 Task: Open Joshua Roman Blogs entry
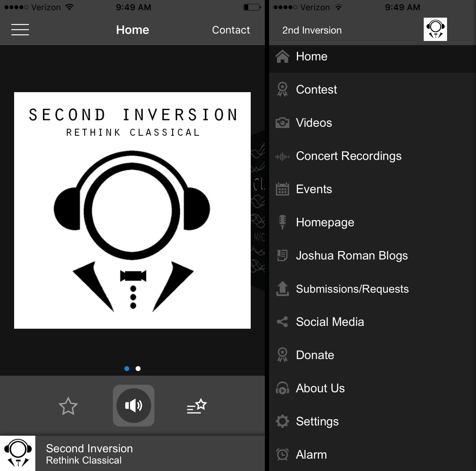click(x=373, y=256)
